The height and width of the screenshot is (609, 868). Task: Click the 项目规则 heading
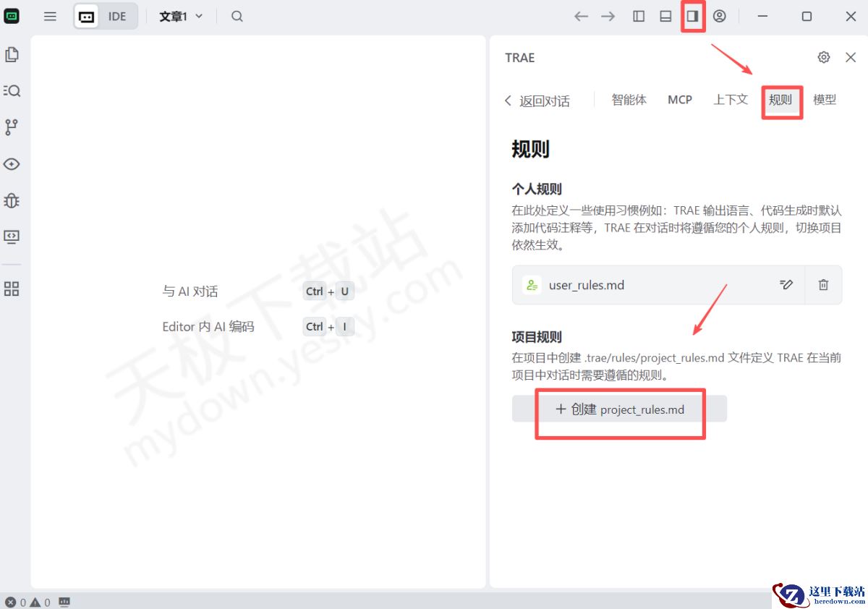click(537, 337)
